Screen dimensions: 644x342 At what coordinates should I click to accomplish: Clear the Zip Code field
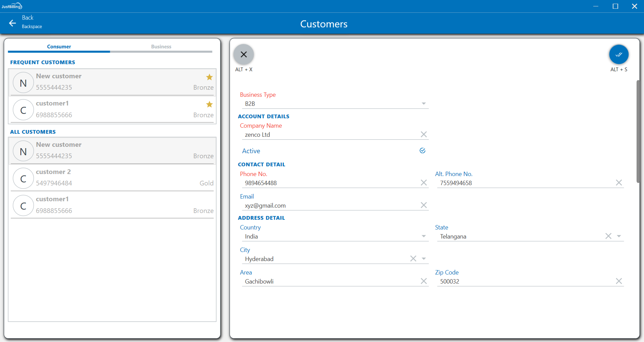pyautogui.click(x=618, y=281)
